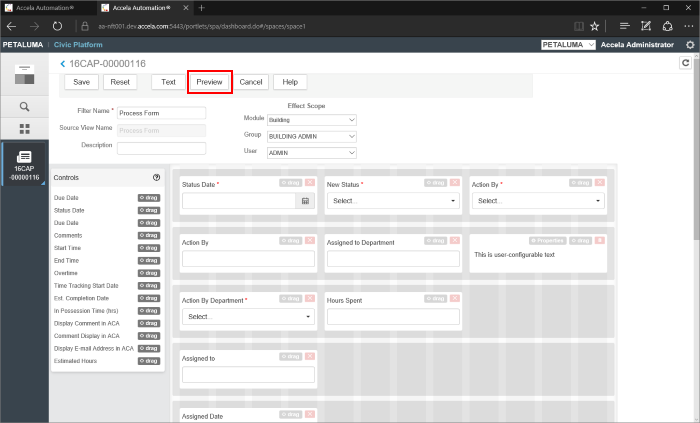Click the Properties button on configurable text

541,241
